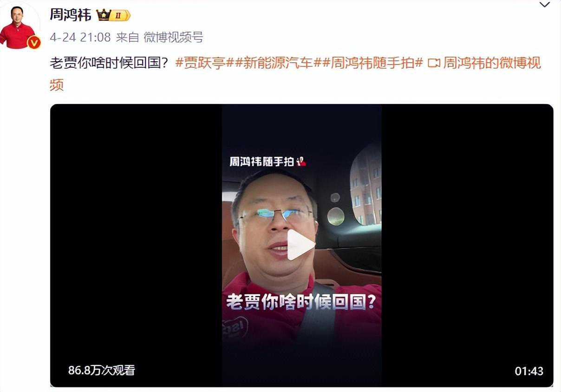Click the source 微博视频号
The height and width of the screenshot is (392, 561).
[x=173, y=38]
